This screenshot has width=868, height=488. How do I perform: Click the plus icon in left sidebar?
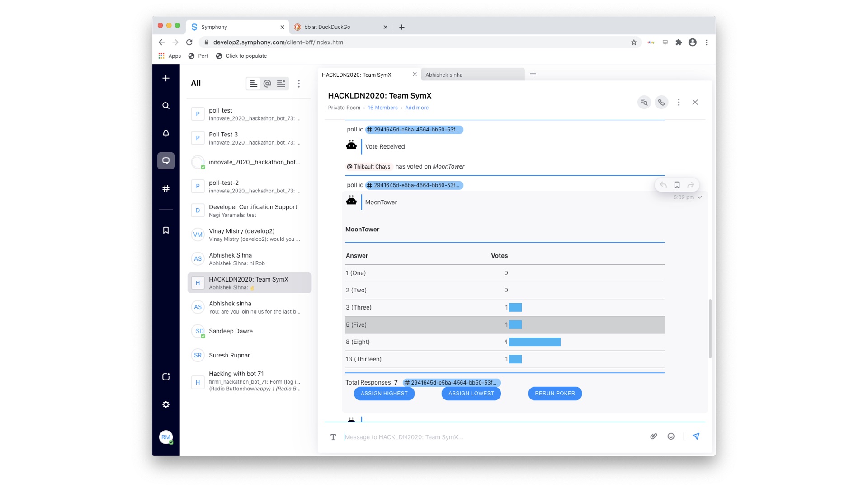point(166,78)
